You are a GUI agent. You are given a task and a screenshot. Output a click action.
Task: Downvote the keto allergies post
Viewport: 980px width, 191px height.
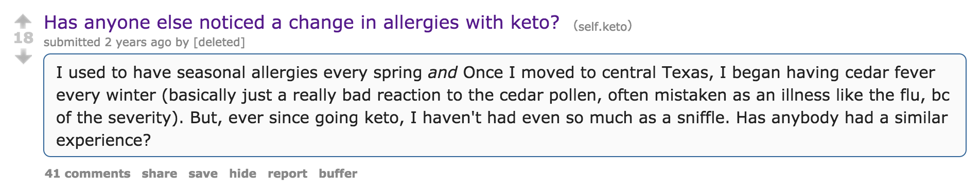(23, 56)
